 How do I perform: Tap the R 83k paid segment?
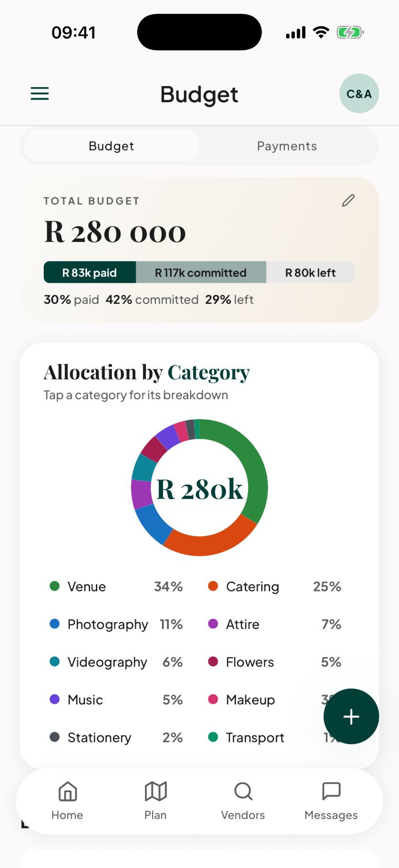[90, 273]
